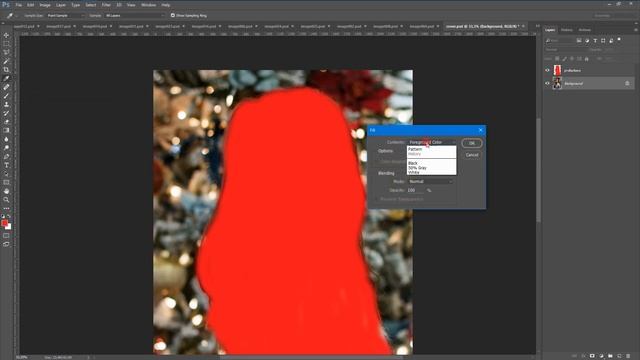Select the Dodge tool
Image resolution: width=640 pixels, height=360 pixels.
6,148
